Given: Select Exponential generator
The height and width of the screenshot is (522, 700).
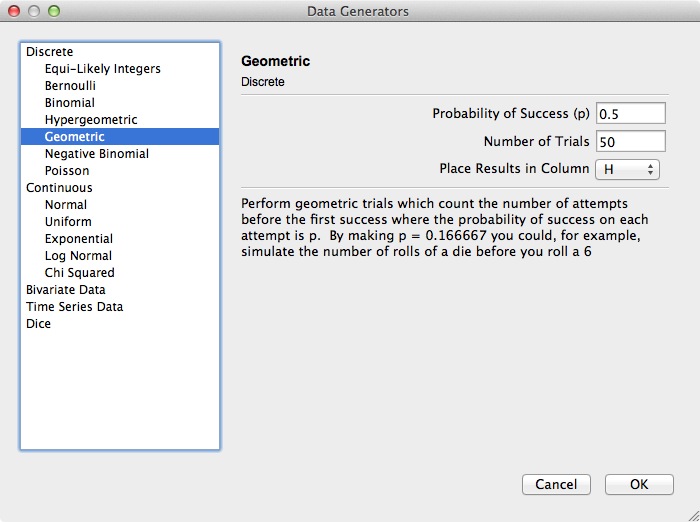Looking at the screenshot, I should [79, 239].
